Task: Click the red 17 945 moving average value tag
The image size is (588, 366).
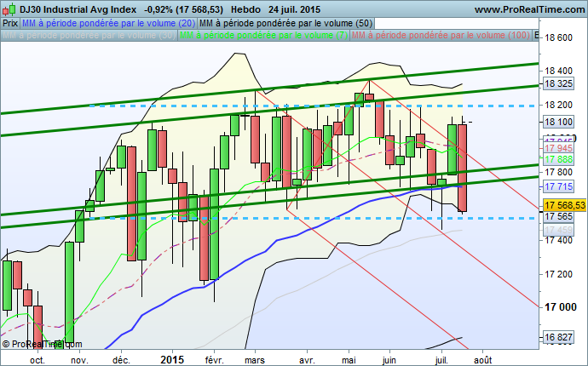Action: click(558, 148)
